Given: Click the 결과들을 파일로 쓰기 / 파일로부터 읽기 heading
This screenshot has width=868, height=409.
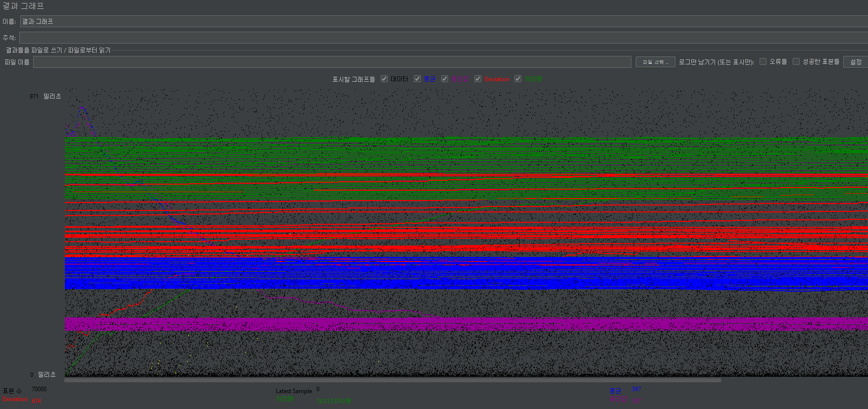Looking at the screenshot, I should [x=58, y=50].
